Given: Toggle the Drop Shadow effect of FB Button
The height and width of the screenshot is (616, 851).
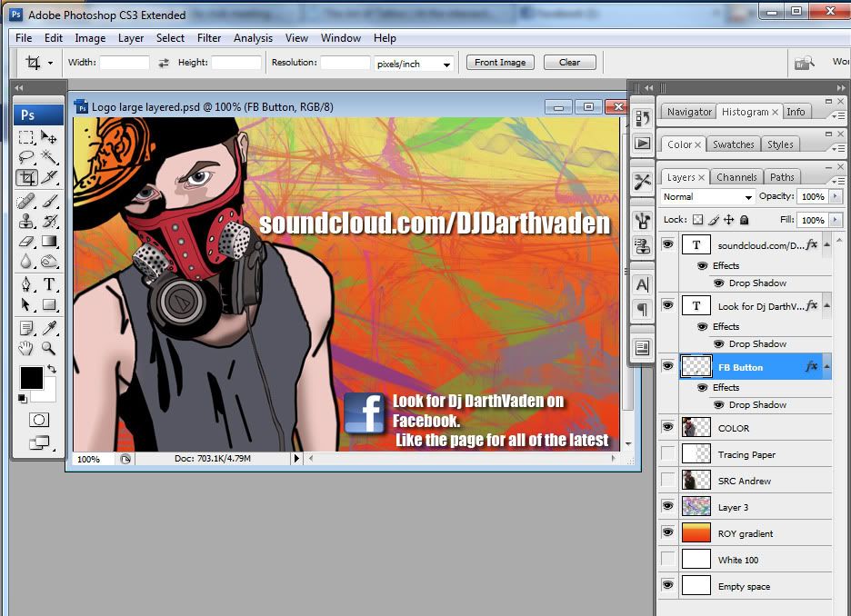Looking at the screenshot, I should click(x=719, y=404).
